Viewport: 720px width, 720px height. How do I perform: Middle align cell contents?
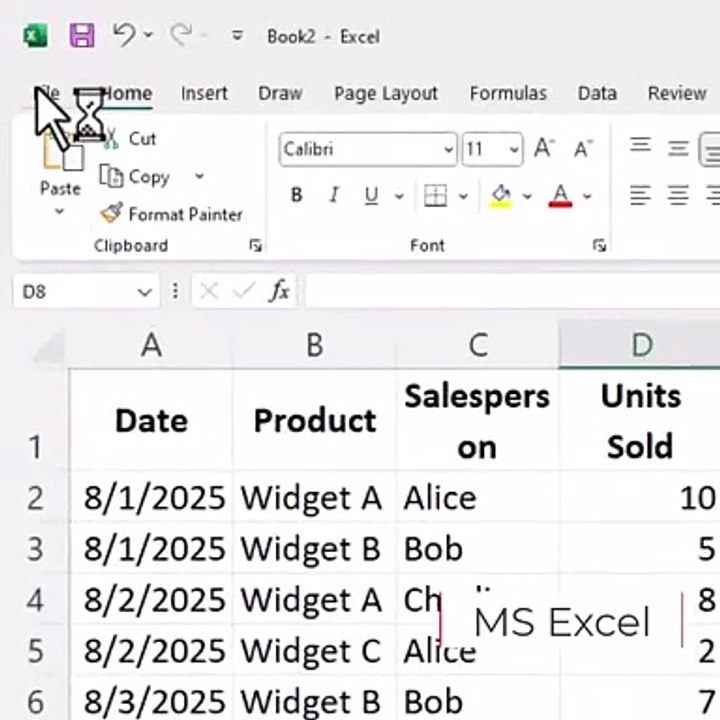point(678,149)
